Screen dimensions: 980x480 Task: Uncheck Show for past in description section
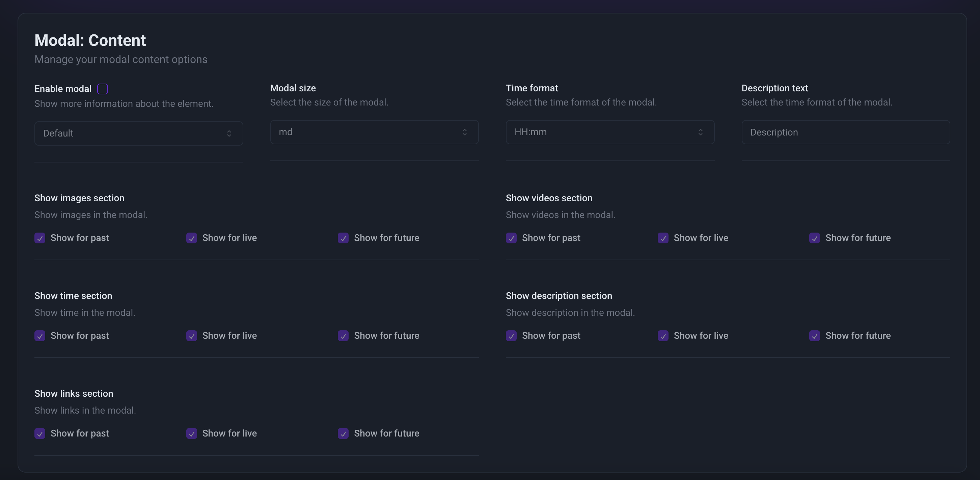(x=511, y=336)
